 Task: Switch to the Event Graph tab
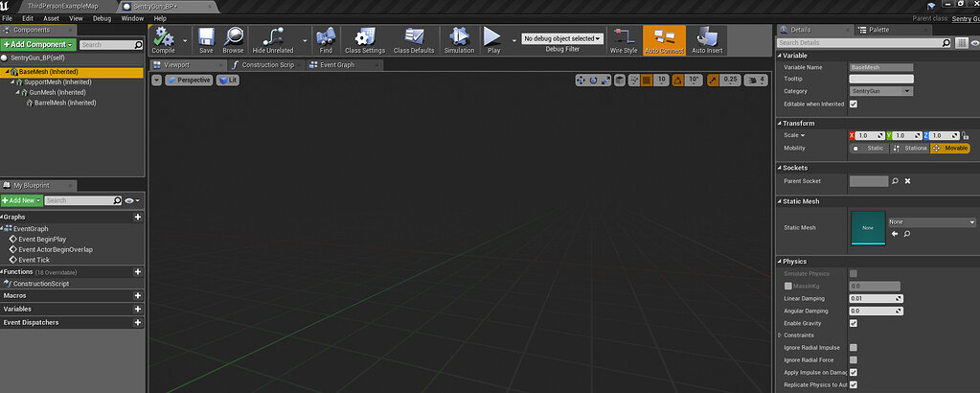(x=338, y=65)
